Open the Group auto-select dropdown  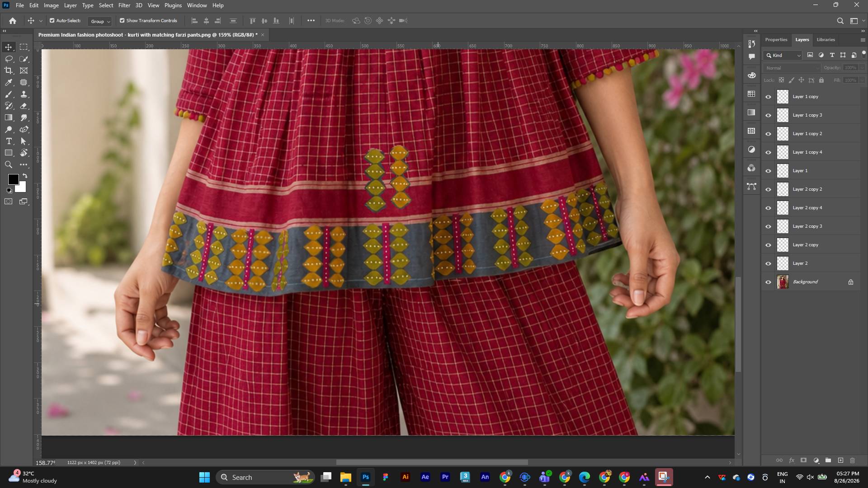100,21
